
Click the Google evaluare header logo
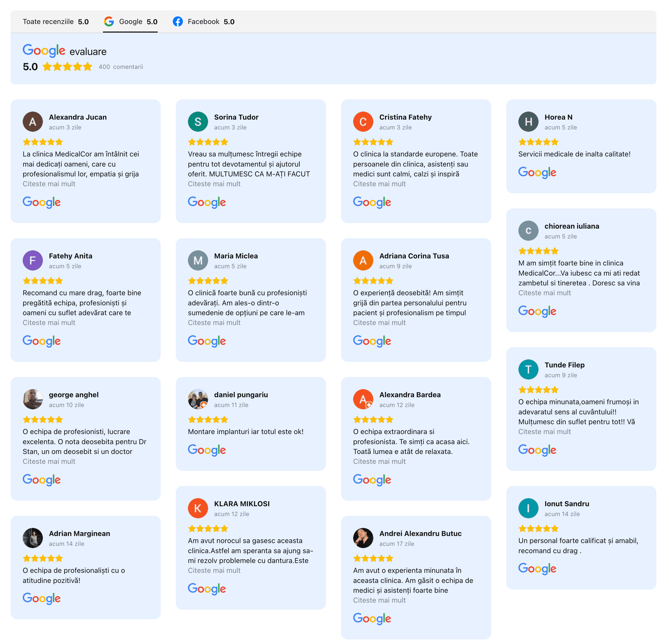(44, 50)
